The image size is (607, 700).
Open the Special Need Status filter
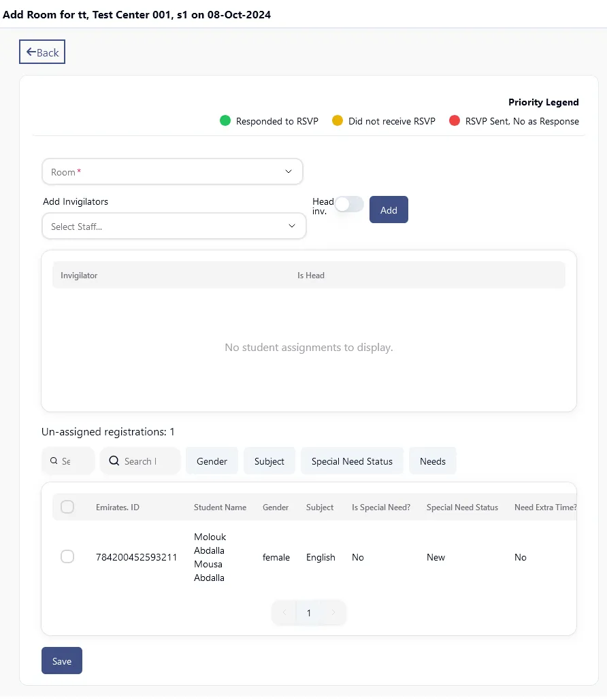pos(352,461)
